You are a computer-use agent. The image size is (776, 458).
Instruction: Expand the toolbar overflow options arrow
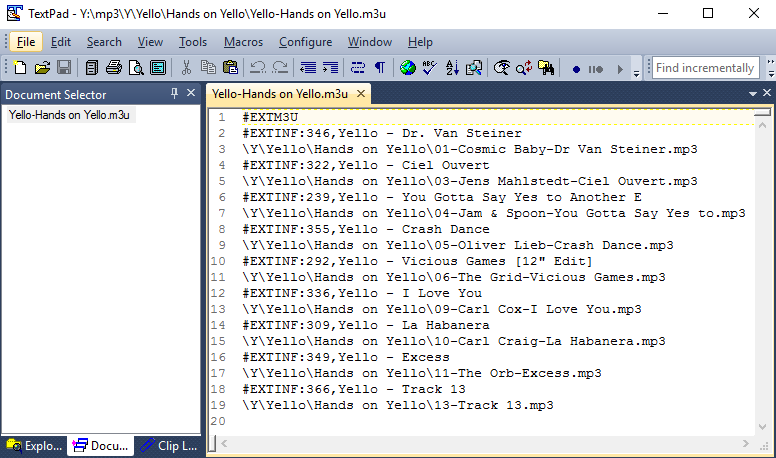point(637,70)
